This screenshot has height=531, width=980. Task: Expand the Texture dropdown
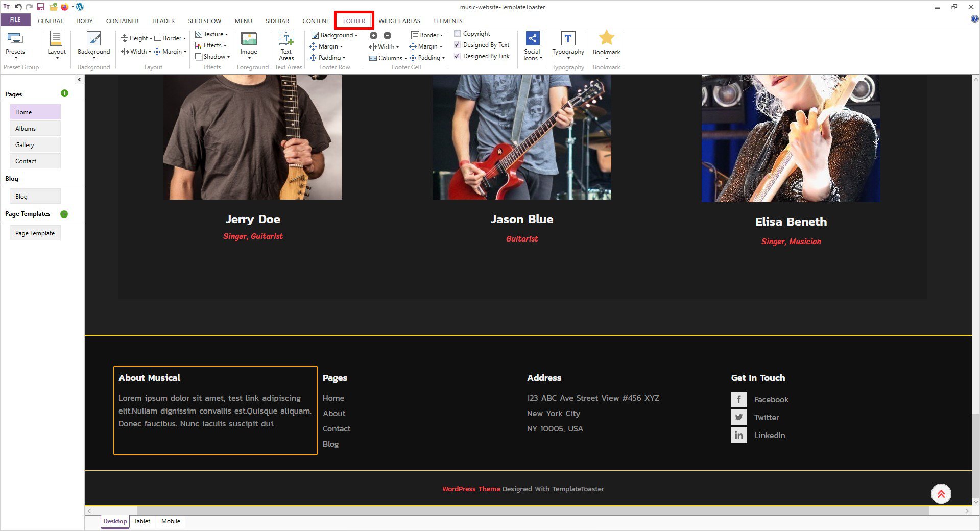pyautogui.click(x=211, y=34)
